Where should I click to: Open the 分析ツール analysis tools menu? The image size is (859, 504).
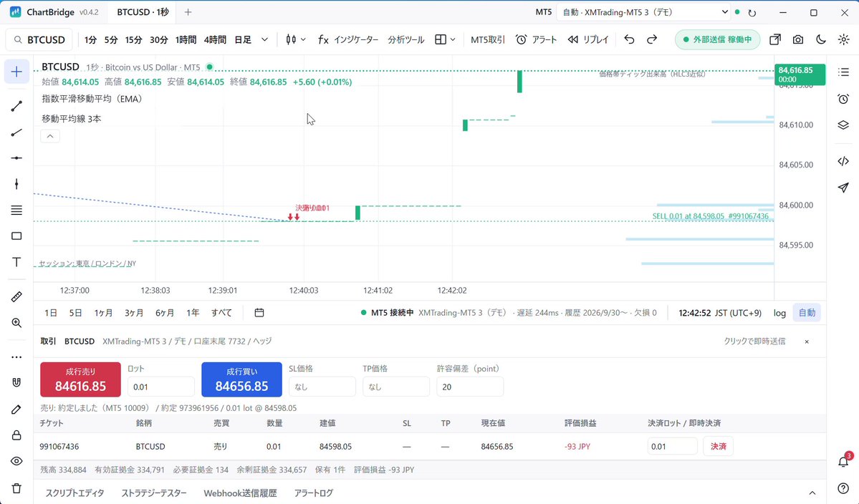point(406,39)
